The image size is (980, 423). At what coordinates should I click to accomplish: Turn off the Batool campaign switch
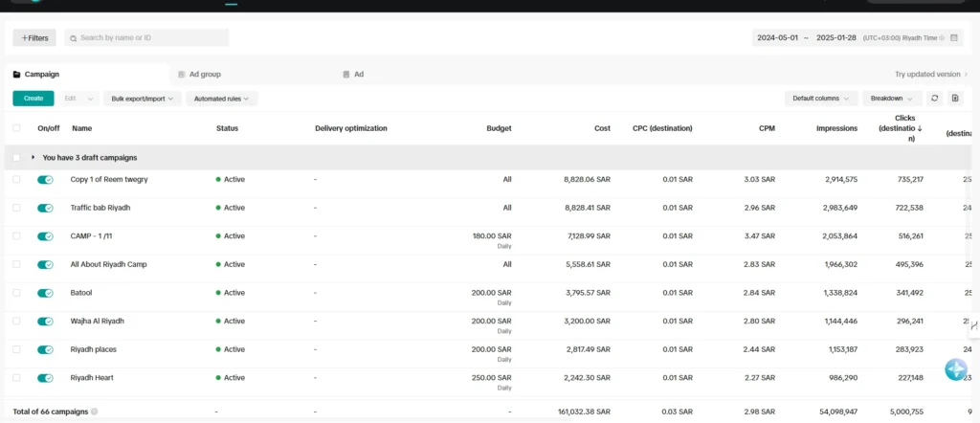point(45,293)
